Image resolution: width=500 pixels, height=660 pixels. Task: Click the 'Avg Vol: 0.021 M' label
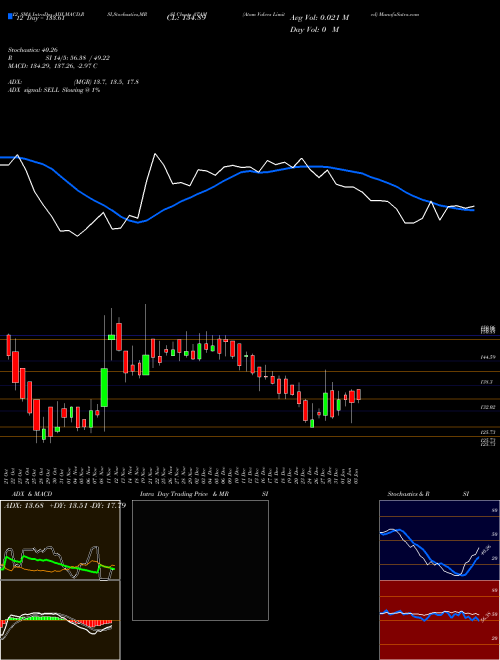pyautogui.click(x=319, y=18)
